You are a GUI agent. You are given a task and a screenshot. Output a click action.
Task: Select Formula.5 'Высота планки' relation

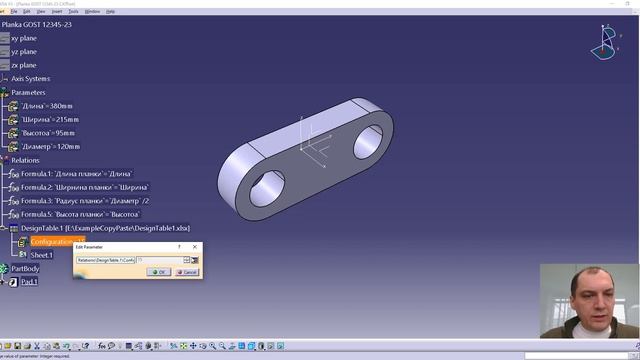[80, 214]
